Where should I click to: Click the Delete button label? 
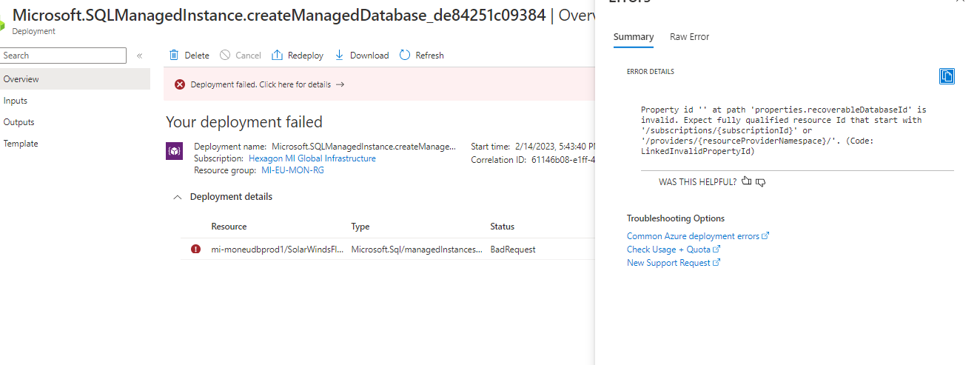click(197, 56)
